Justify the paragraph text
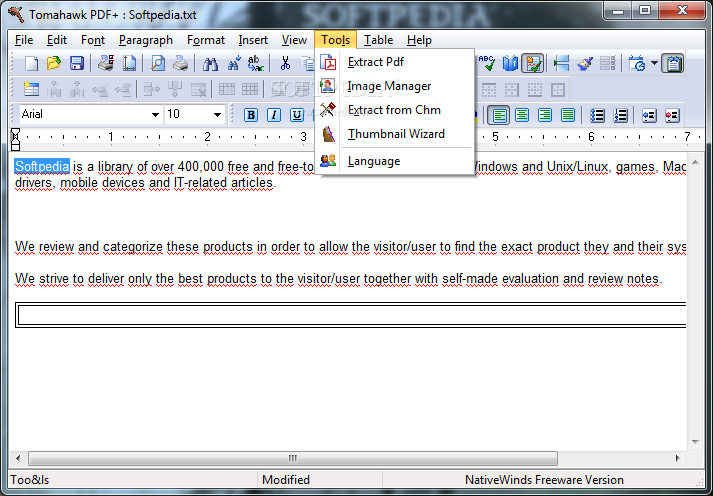This screenshot has height=496, width=713. 567,115
